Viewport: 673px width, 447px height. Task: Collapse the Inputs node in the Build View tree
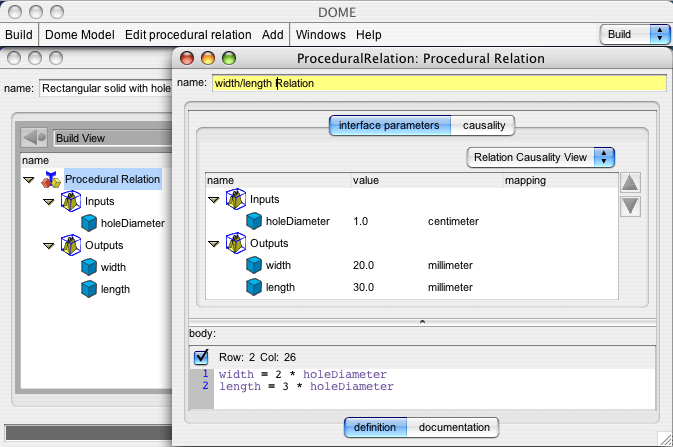[x=49, y=202]
